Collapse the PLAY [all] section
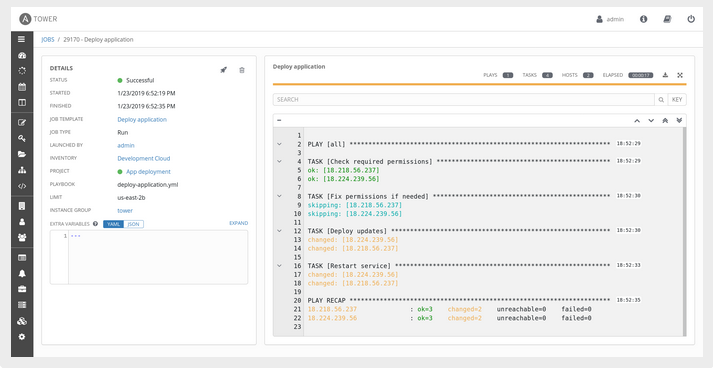 pos(279,144)
